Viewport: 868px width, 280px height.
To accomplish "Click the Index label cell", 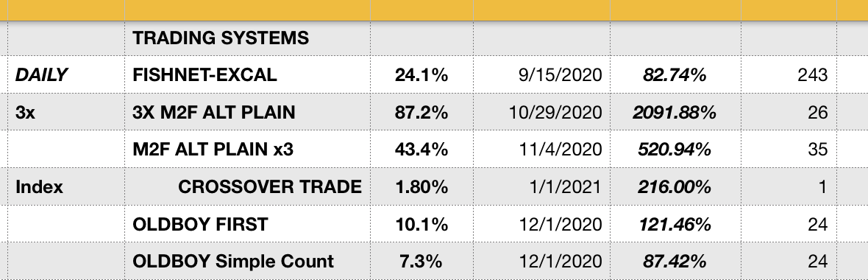I will tap(63, 187).
